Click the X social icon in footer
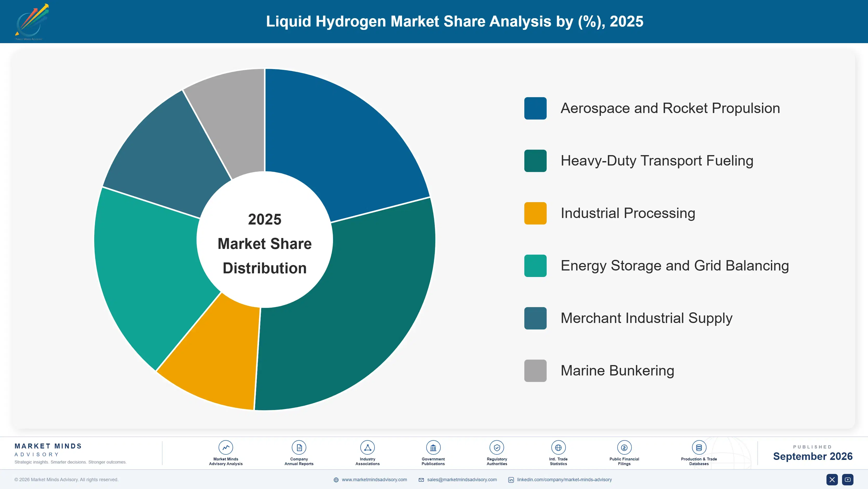Viewport: 868px width, 489px height. click(832, 480)
